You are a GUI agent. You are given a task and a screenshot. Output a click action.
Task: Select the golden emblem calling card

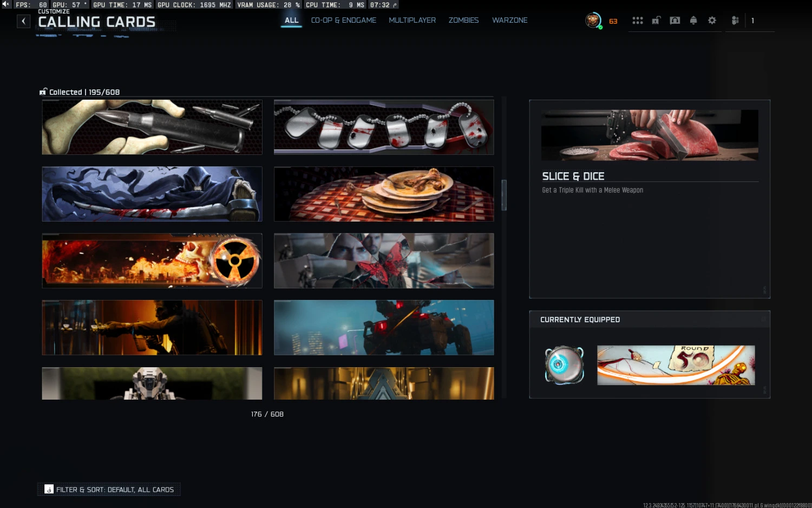tap(384, 383)
